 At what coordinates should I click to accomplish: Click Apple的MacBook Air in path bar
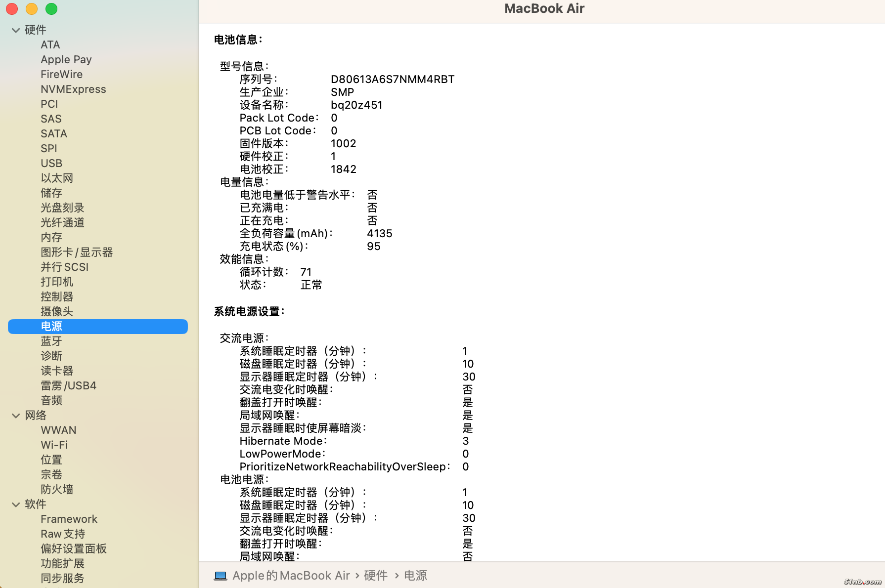pyautogui.click(x=291, y=576)
